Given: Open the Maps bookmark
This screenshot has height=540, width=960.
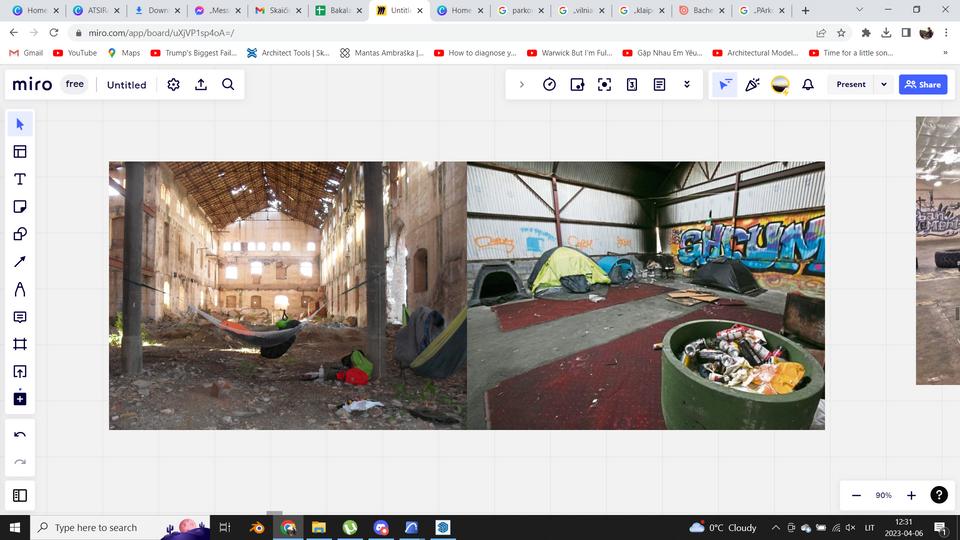Looking at the screenshot, I should (x=124, y=53).
